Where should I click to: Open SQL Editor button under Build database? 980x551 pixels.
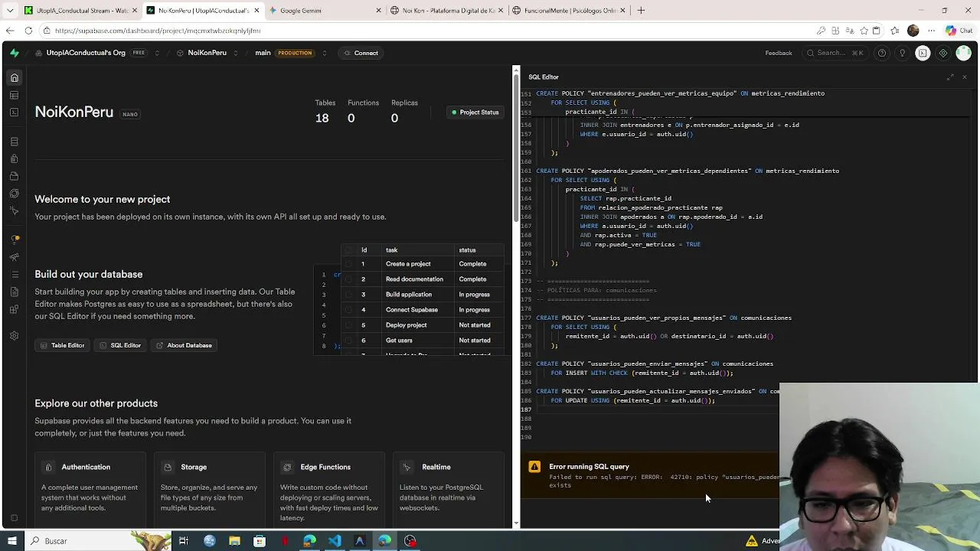[x=120, y=345]
